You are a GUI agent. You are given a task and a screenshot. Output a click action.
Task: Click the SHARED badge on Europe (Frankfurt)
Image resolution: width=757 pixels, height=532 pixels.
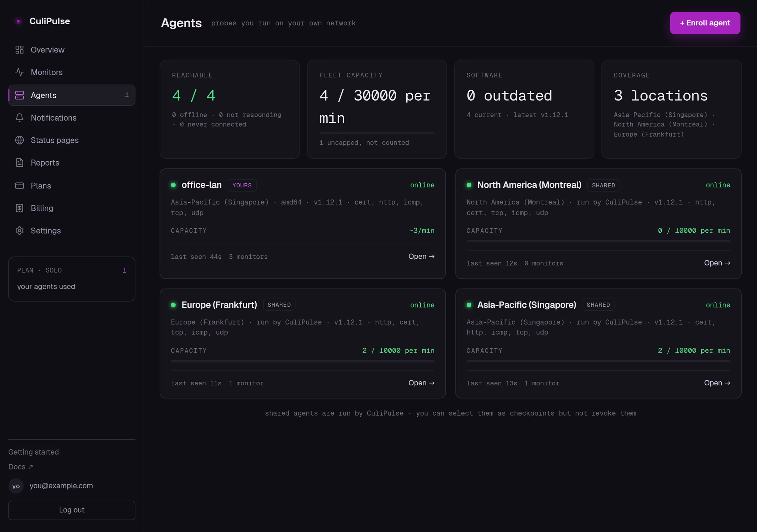click(279, 305)
